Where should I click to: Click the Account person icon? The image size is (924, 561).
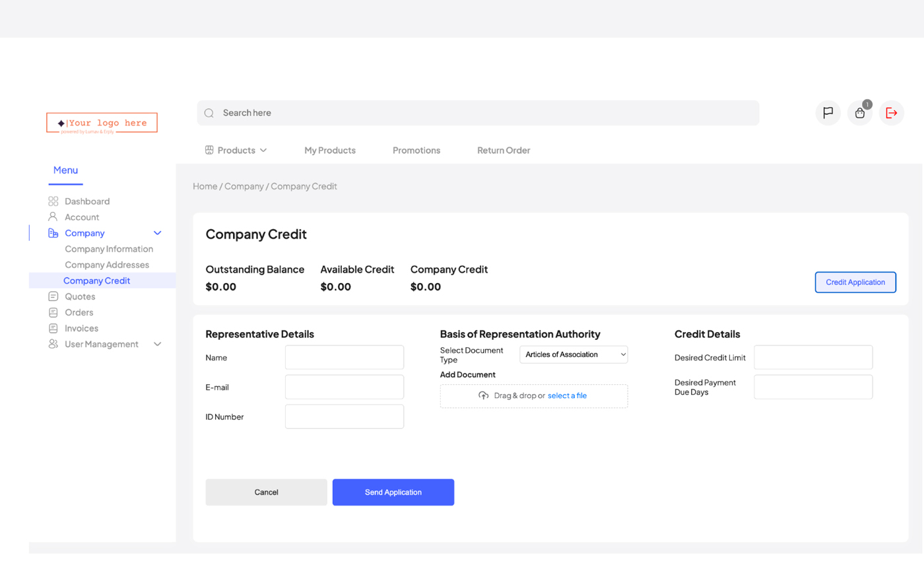(x=53, y=216)
